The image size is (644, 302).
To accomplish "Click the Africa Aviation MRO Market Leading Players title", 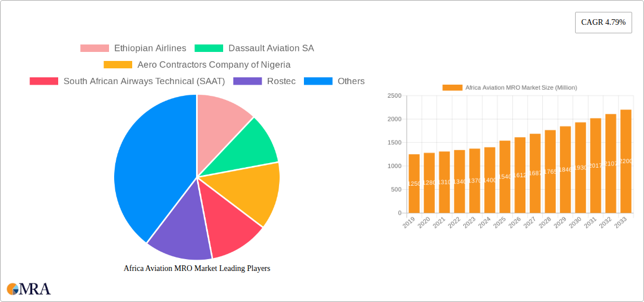I will click(197, 269).
